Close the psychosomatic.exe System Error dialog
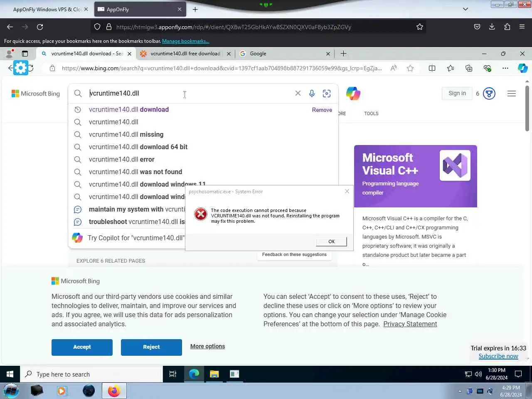 tap(347, 191)
